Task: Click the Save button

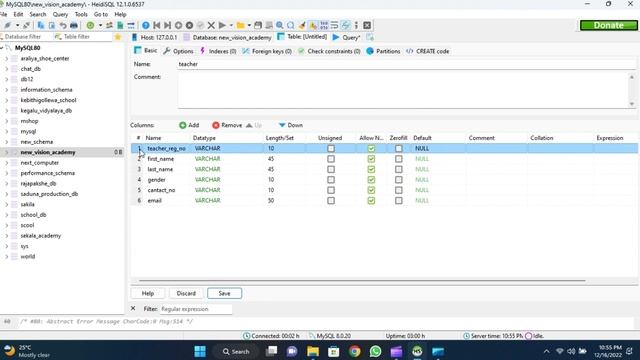Action: pos(224,293)
